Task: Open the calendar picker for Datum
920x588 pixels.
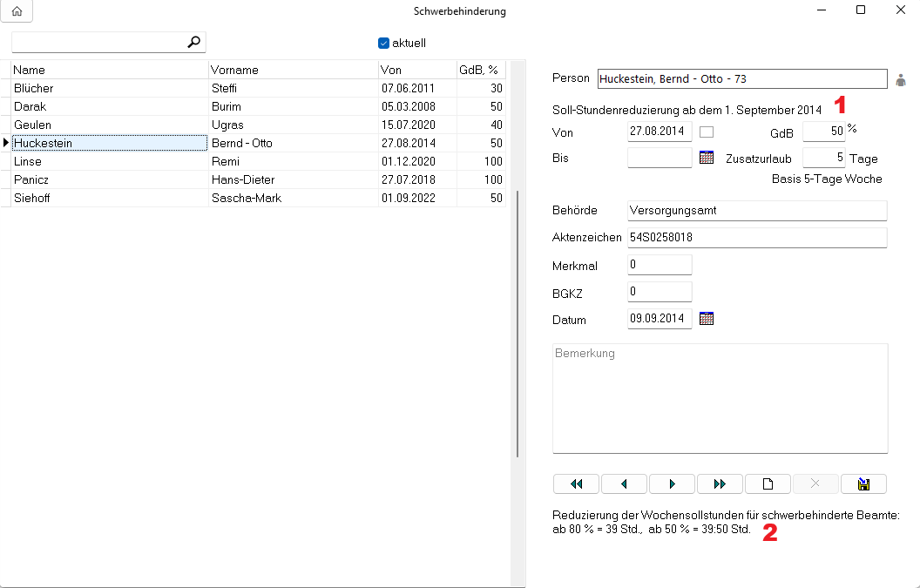Action: [x=707, y=319]
